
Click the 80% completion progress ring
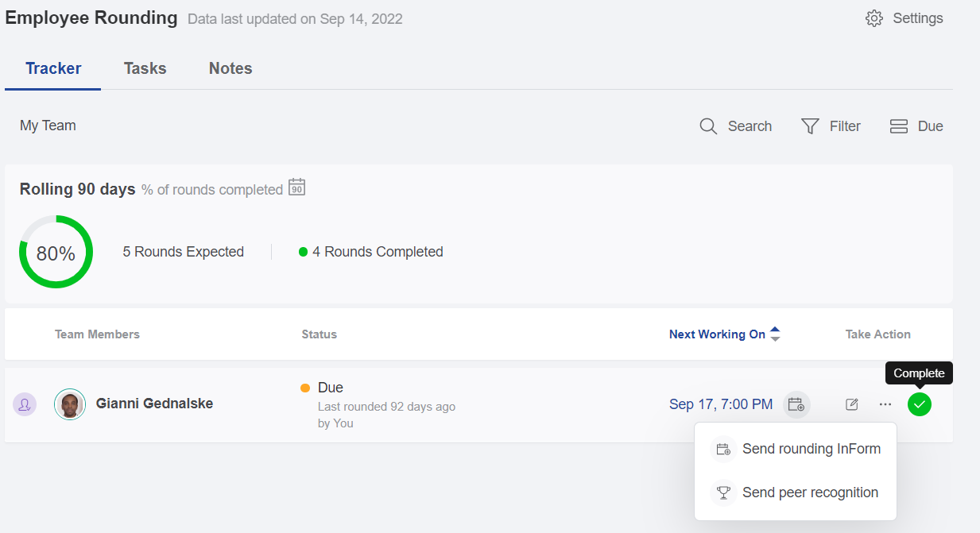[56, 253]
